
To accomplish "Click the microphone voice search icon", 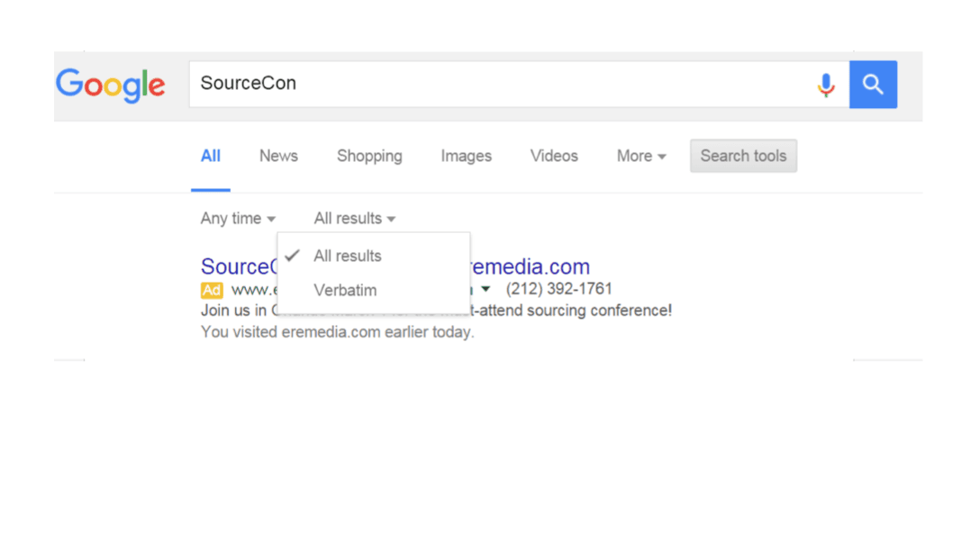I will pyautogui.click(x=826, y=84).
